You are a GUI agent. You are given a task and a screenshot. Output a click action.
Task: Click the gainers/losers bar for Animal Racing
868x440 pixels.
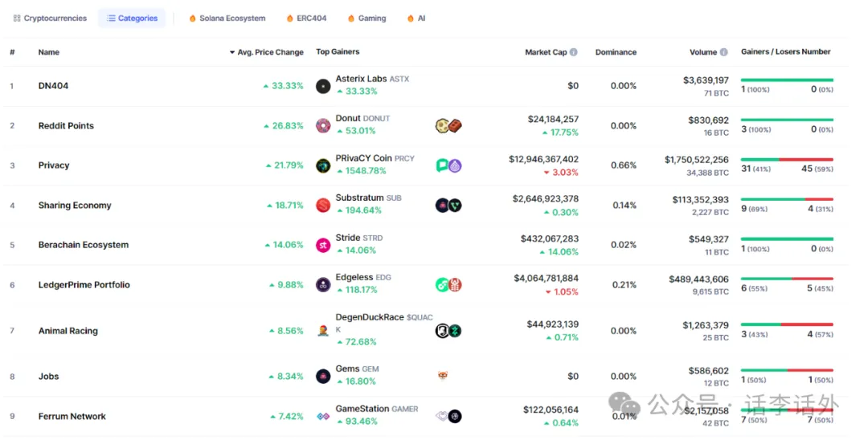tap(787, 324)
